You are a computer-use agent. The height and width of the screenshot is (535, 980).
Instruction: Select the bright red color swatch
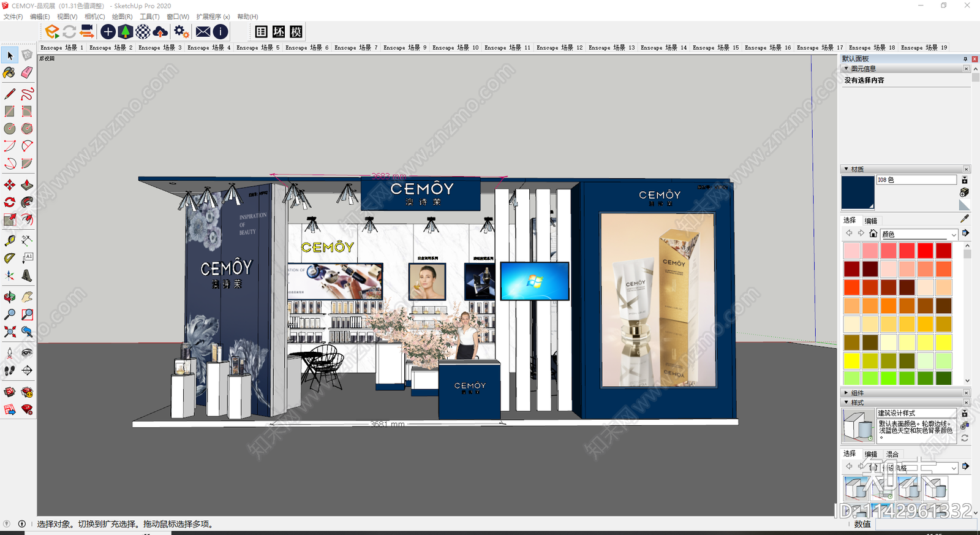925,250
